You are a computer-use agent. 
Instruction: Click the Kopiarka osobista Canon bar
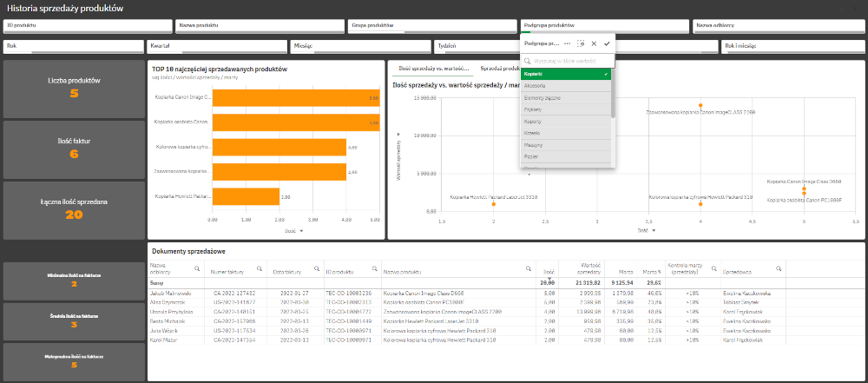click(x=296, y=122)
